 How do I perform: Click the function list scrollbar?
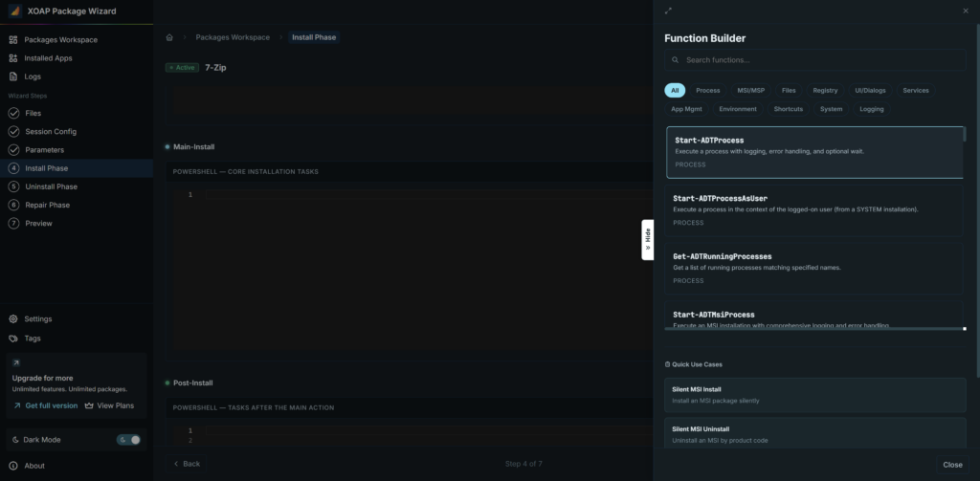tap(965, 134)
